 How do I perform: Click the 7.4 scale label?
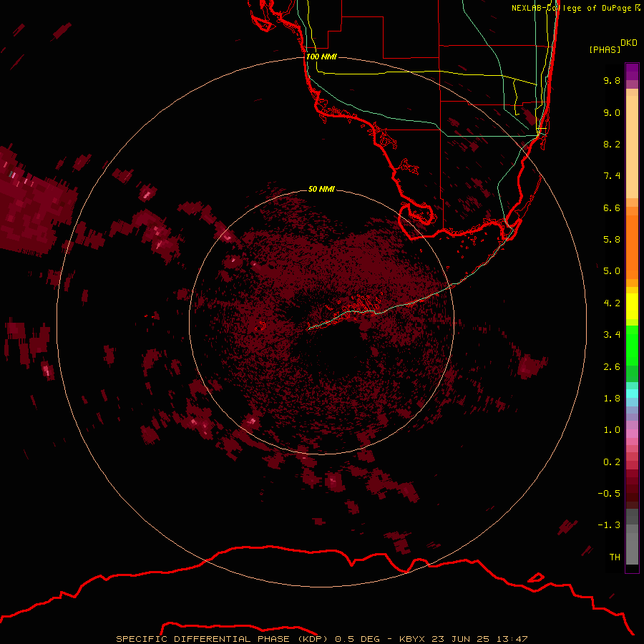point(612,176)
